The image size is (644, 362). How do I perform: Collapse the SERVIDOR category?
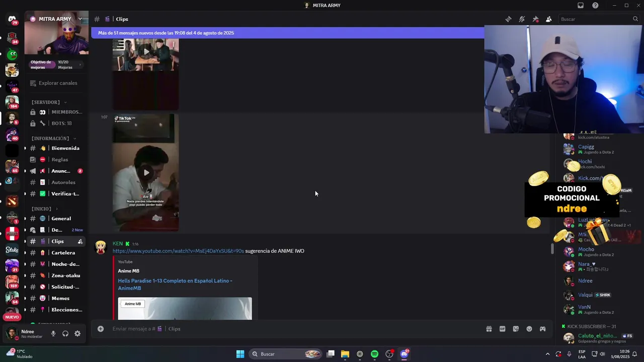[x=49, y=102]
